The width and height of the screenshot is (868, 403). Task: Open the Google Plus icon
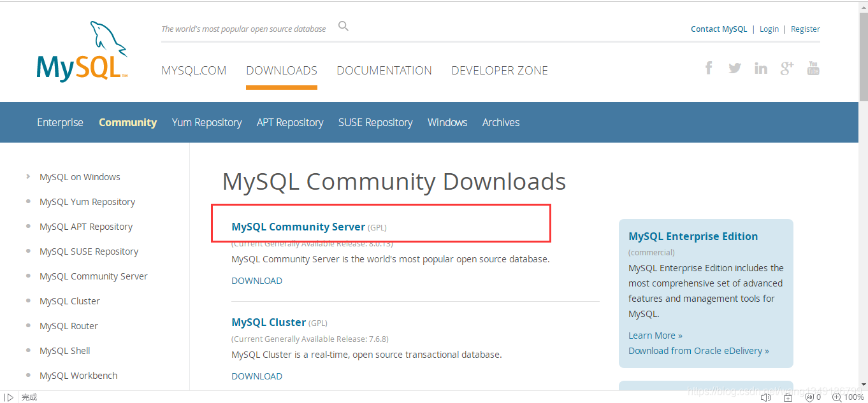(787, 68)
